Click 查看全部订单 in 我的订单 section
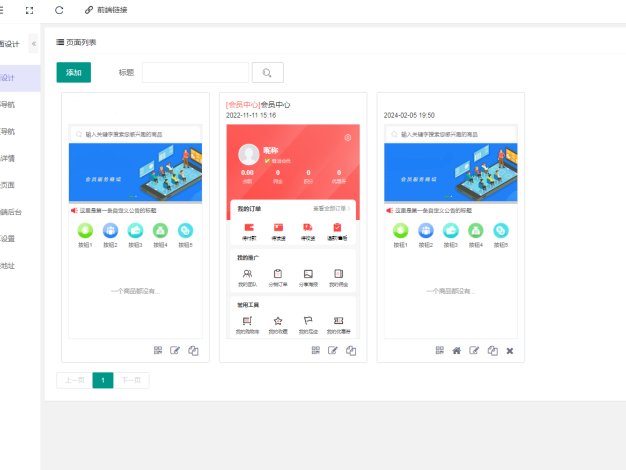The image size is (626, 470). [331, 208]
